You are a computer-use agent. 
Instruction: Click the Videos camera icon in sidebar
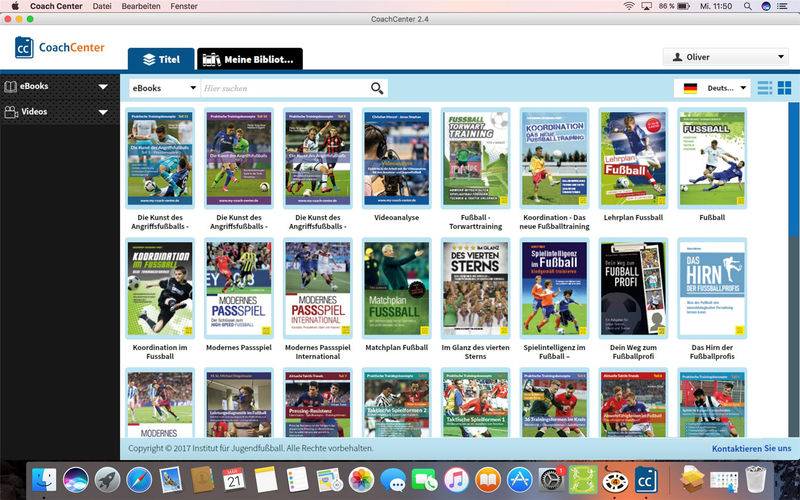pos(11,112)
